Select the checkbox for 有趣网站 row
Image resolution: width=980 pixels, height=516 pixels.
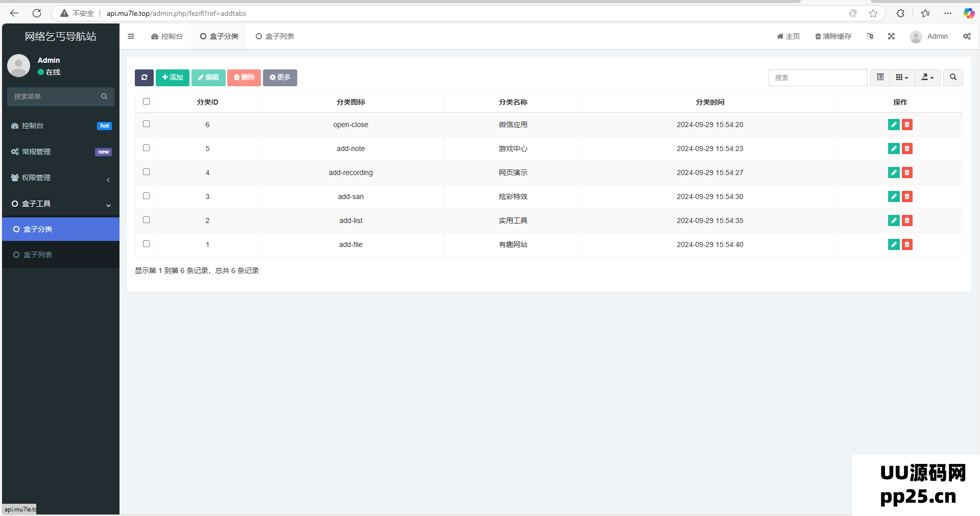point(147,244)
